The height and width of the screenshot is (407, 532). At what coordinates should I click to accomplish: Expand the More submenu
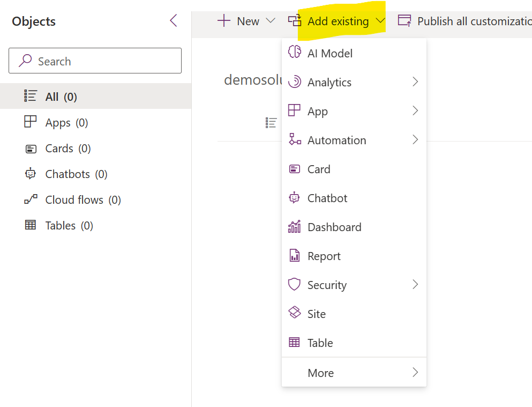point(354,373)
